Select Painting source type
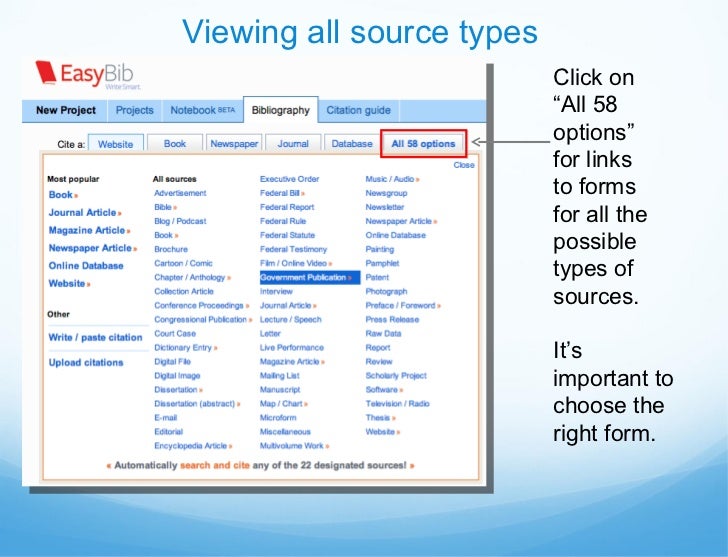 point(379,249)
